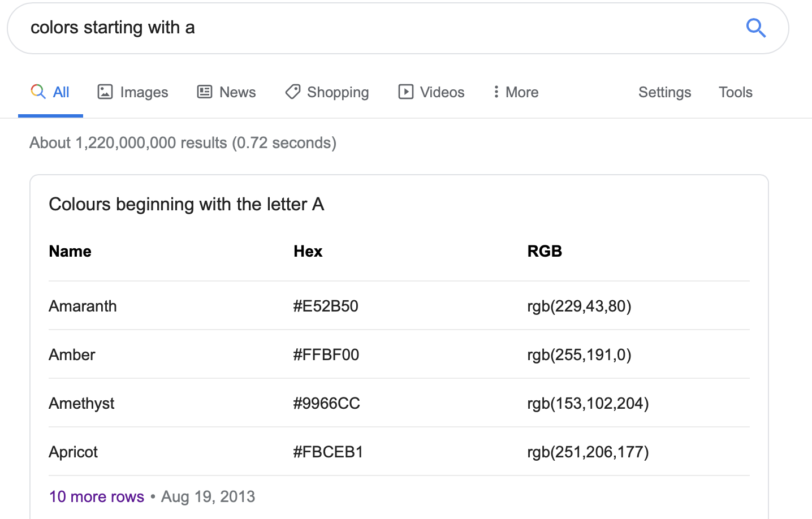Switch to the Images tab
Screen dimensions: 812x519
133,92
